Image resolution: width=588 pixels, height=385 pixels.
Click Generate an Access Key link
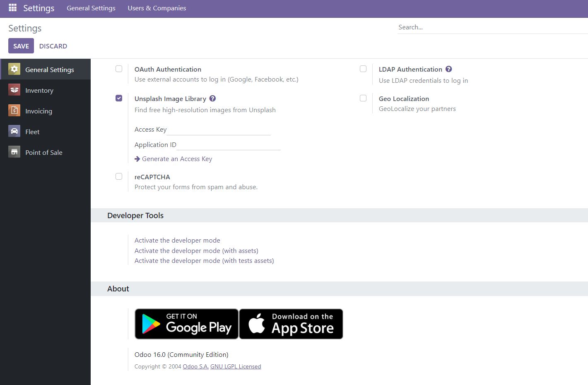coord(177,159)
